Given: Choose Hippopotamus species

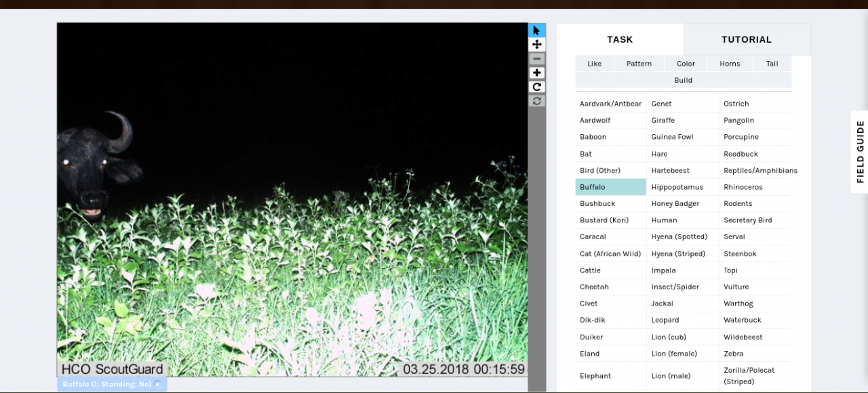Looking at the screenshot, I should point(682,187).
